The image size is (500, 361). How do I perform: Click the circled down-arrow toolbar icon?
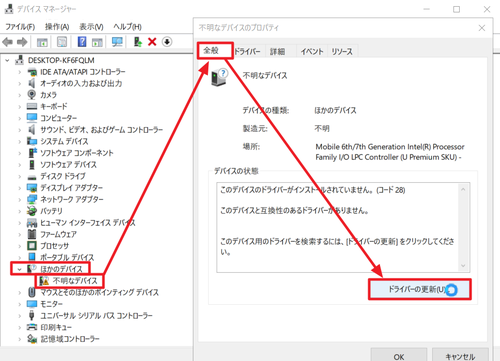(x=167, y=42)
